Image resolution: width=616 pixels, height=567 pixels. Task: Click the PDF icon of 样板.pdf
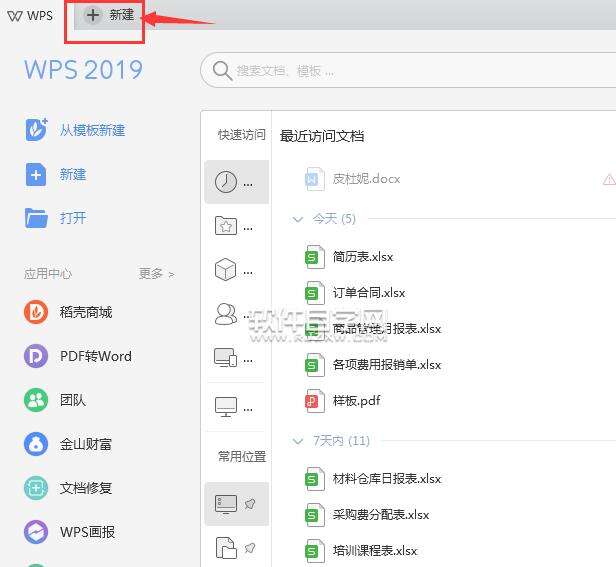(x=315, y=401)
